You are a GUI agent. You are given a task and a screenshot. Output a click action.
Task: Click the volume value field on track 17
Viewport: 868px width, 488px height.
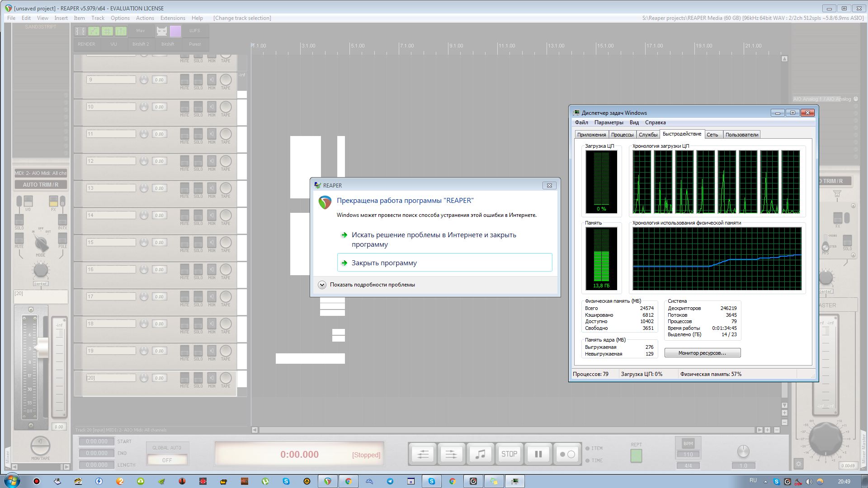point(160,297)
